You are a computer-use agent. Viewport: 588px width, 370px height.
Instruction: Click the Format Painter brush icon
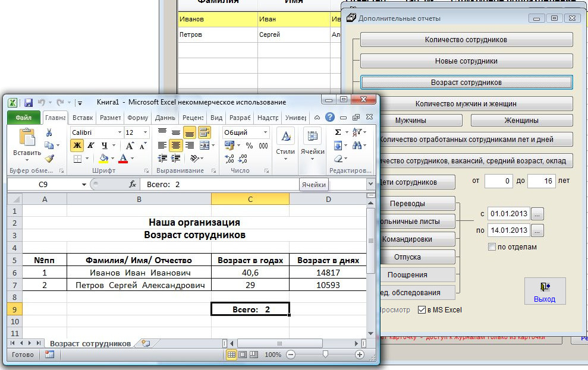click(x=49, y=159)
